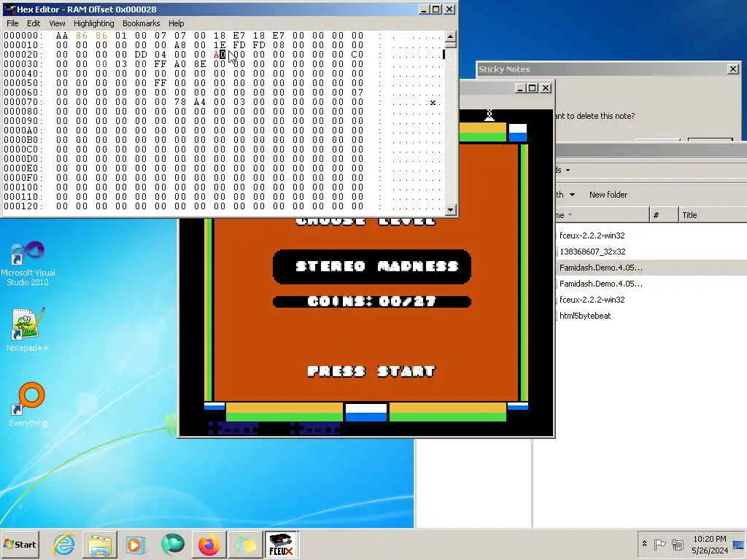Image resolution: width=747 pixels, height=560 pixels.
Task: Click the Hex Editor scrollbar up arrow
Action: pyautogui.click(x=450, y=36)
